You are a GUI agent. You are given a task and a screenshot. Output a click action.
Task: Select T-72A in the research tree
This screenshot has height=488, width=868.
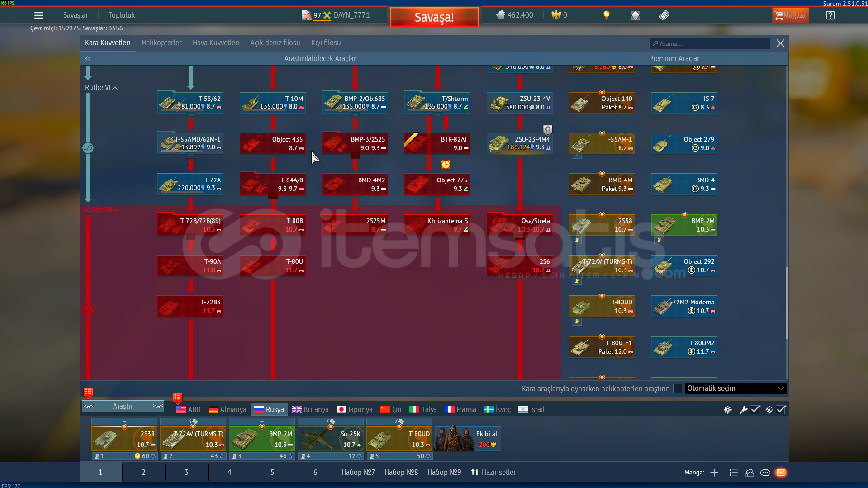(x=190, y=185)
